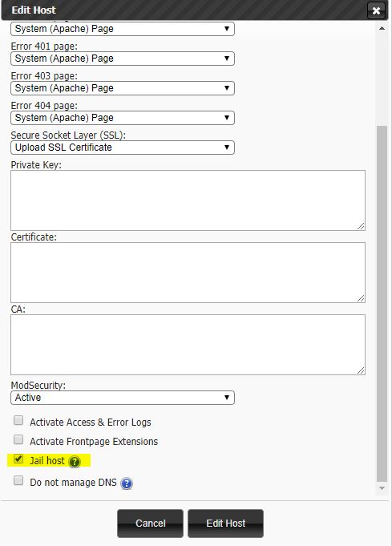Open the Error 401 page dropdown
392x546 pixels.
[x=123, y=59]
